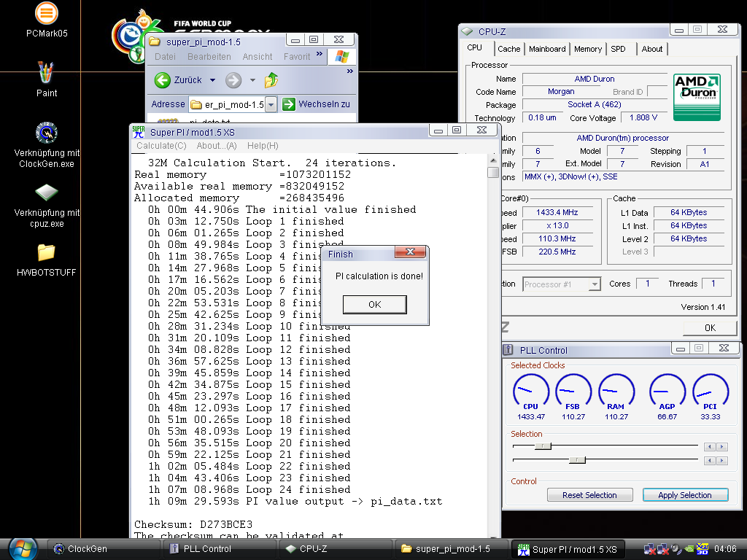Switch to the Memory tab

[x=587, y=49]
